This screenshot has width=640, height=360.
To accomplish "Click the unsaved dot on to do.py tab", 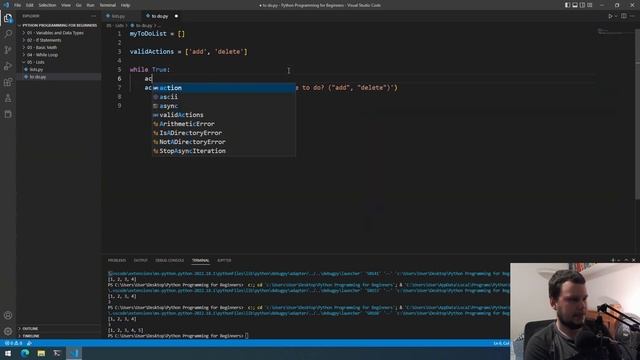I will click(176, 16).
